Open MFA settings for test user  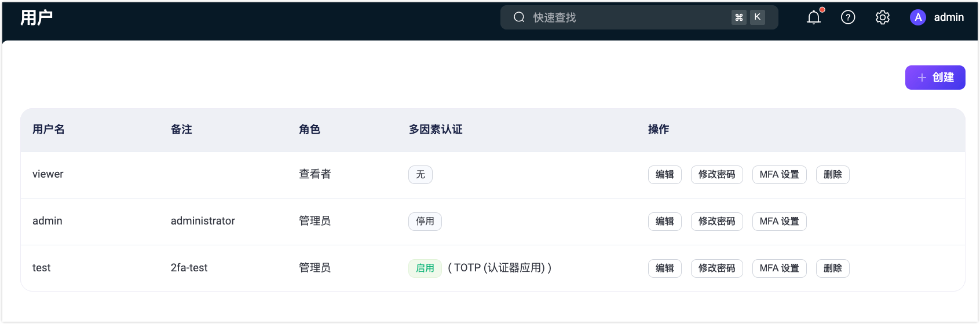[x=779, y=268]
